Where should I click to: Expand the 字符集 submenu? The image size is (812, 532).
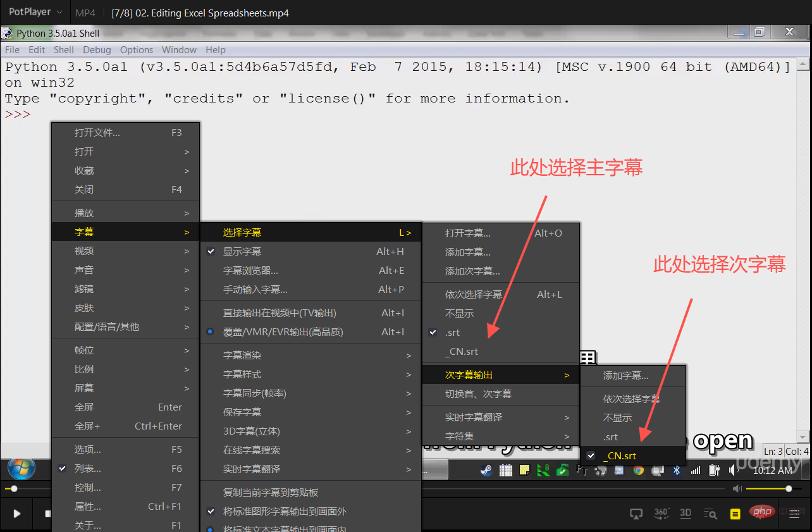pyautogui.click(x=501, y=436)
